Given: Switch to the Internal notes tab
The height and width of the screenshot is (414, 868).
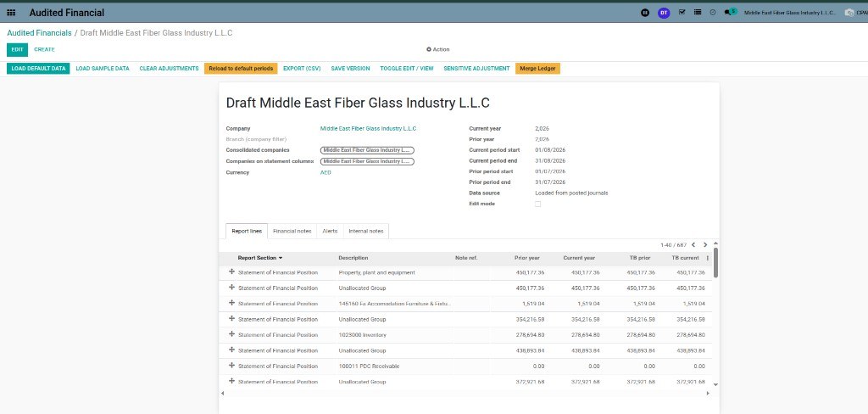Looking at the screenshot, I should pyautogui.click(x=366, y=231).
